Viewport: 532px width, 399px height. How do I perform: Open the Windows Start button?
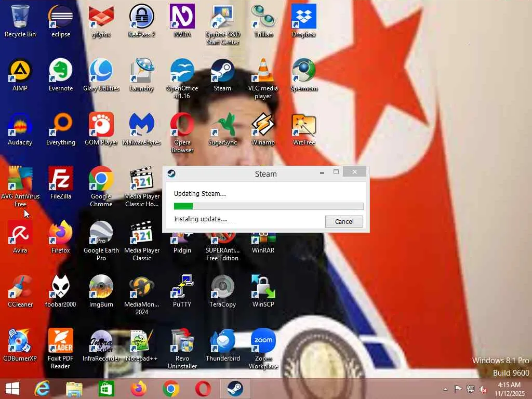(x=12, y=389)
